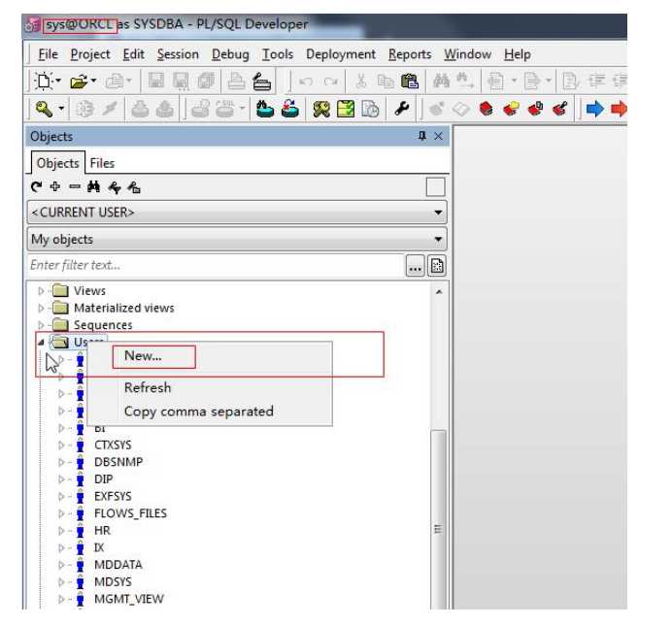
Task: Click the tree vertical scrollbar thumb
Action: point(438,519)
